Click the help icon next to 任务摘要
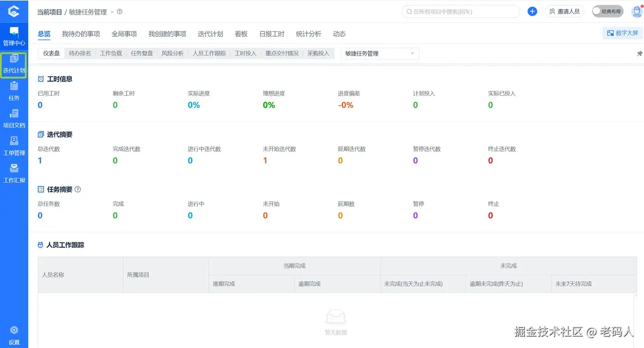The height and width of the screenshot is (348, 644). pos(78,189)
